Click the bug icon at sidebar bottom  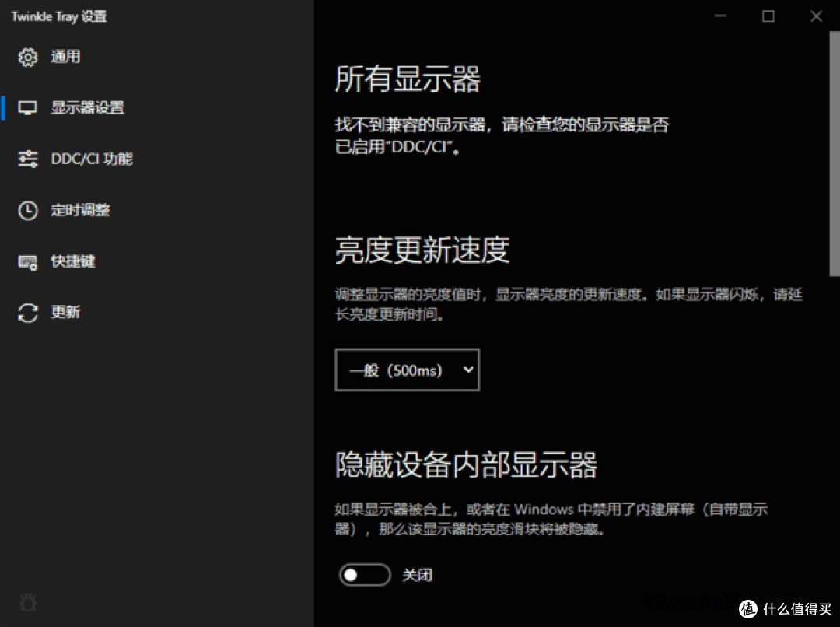pos(28,603)
